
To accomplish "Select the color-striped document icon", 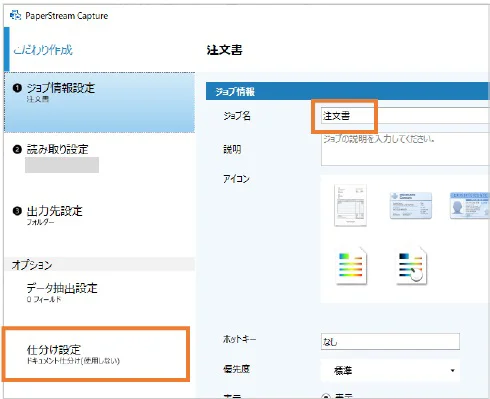I will pyautogui.click(x=351, y=266).
